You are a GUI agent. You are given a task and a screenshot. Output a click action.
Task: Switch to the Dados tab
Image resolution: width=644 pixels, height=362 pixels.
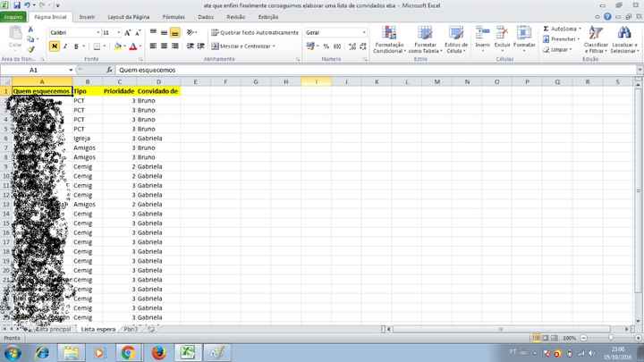coord(206,17)
